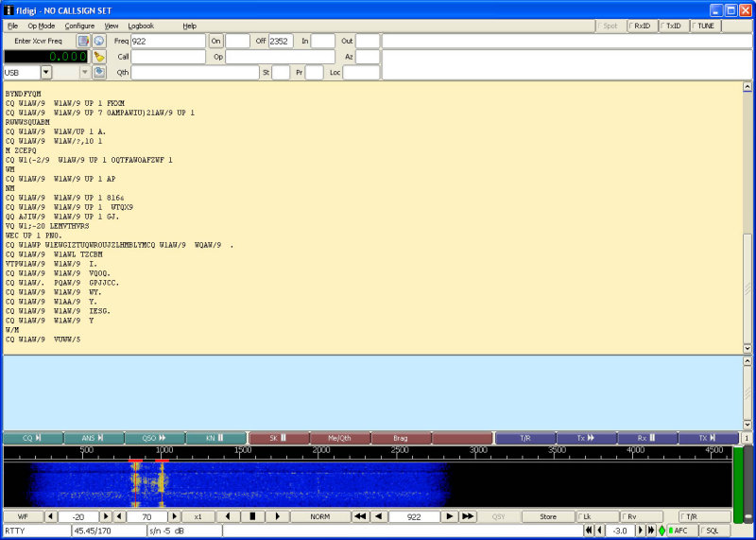756x540 pixels.
Task: Decrease the squelch value -3.0 by one step
Action: (599, 531)
